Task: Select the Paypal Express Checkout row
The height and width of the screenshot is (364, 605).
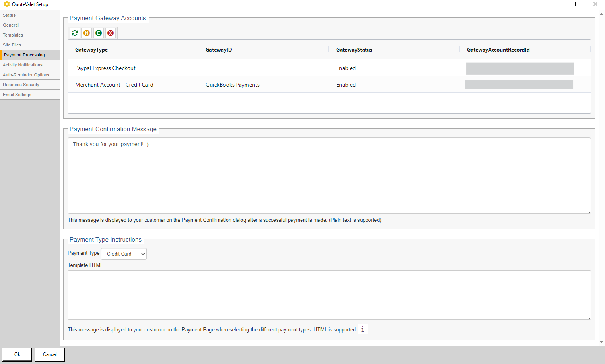Action: pos(105,68)
